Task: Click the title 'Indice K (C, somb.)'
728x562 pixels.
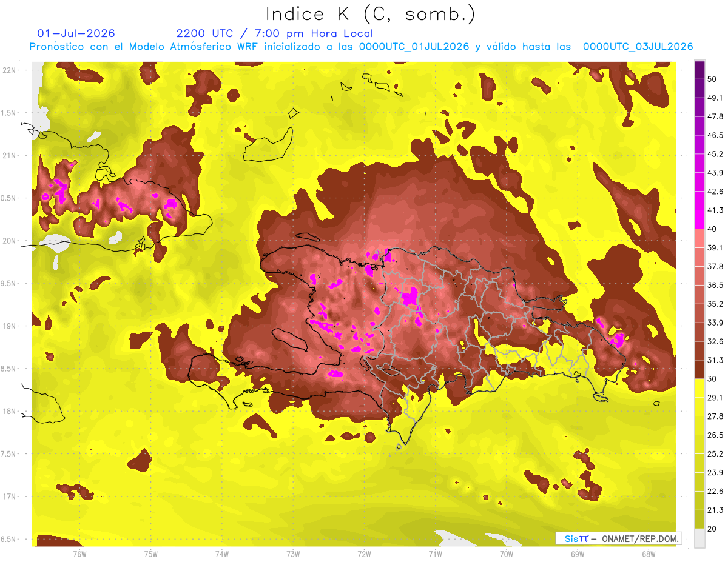Action: [x=370, y=14]
